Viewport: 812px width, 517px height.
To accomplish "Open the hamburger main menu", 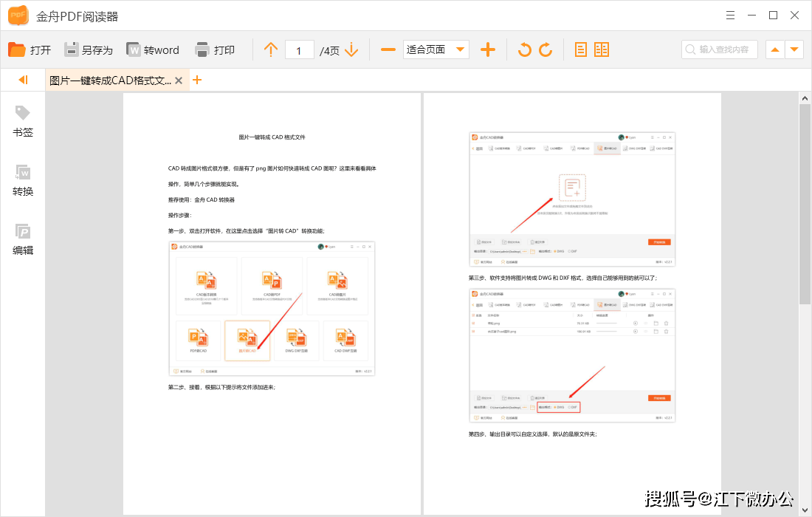I will point(730,16).
